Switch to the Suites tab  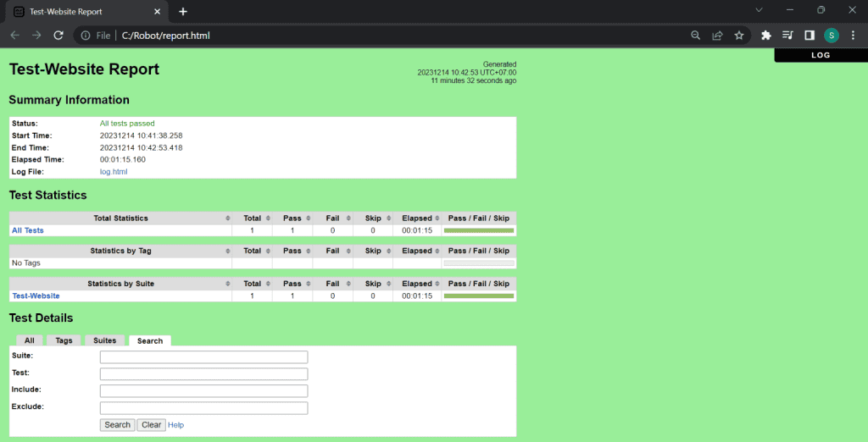pyautogui.click(x=105, y=340)
